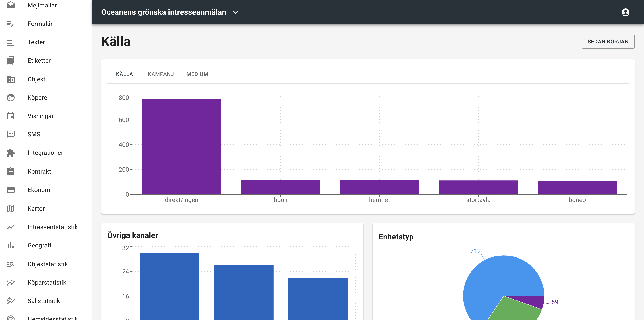Click the shortest blue bar in Övriga kanaler
Screen dimensions: 644x320
(x=318, y=299)
